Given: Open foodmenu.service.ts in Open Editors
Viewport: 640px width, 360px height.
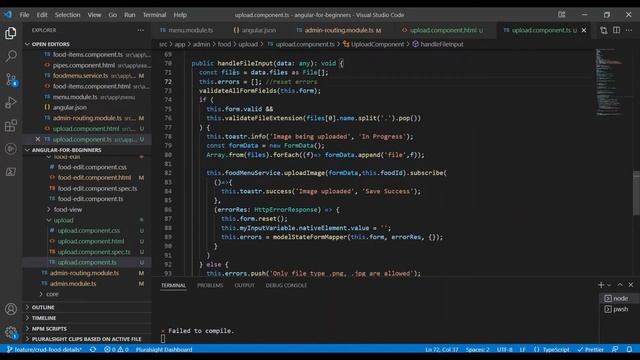Looking at the screenshot, I should pyautogui.click(x=80, y=76).
